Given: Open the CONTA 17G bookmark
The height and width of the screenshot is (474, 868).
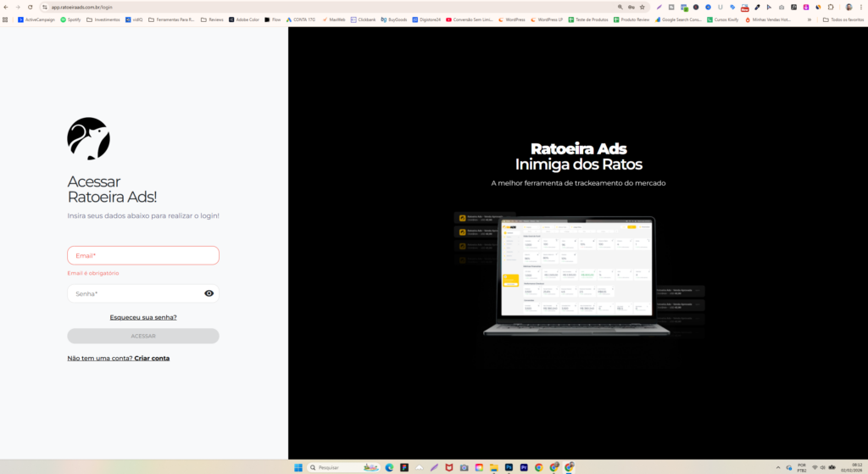Looking at the screenshot, I should pyautogui.click(x=301, y=20).
